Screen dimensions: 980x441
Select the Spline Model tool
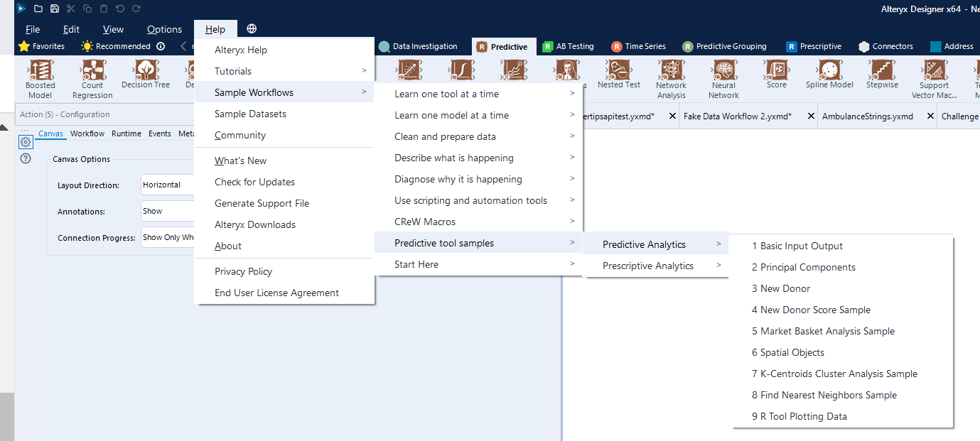pos(829,73)
